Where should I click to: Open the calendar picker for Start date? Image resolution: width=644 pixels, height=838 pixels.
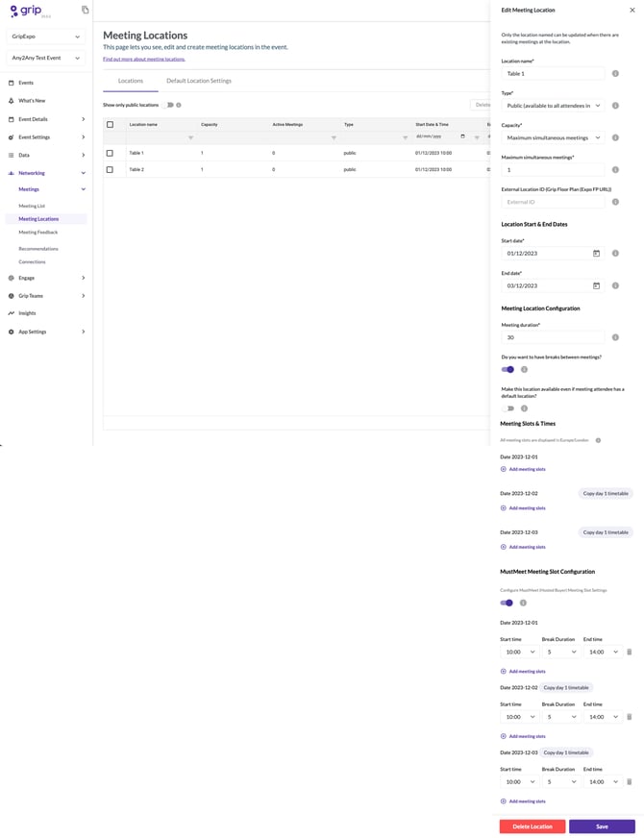596,253
